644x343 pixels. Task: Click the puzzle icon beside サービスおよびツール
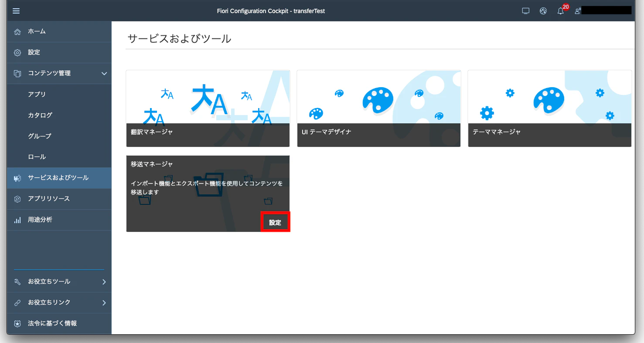pos(17,178)
